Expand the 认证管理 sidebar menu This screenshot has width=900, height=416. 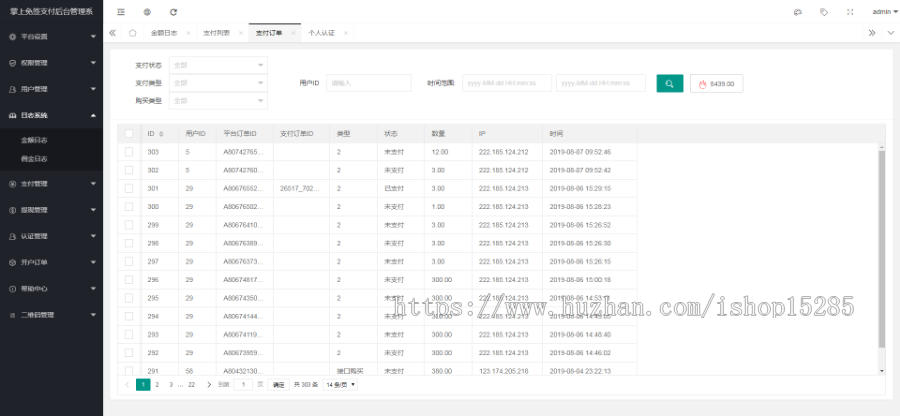pyautogui.click(x=52, y=236)
